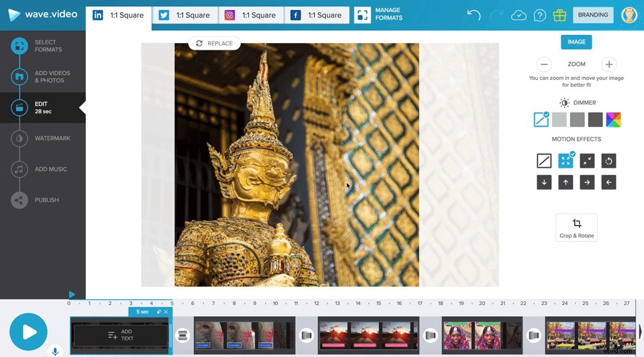
Task: Click the 20 second mark on the ruler
Action: coord(482,303)
